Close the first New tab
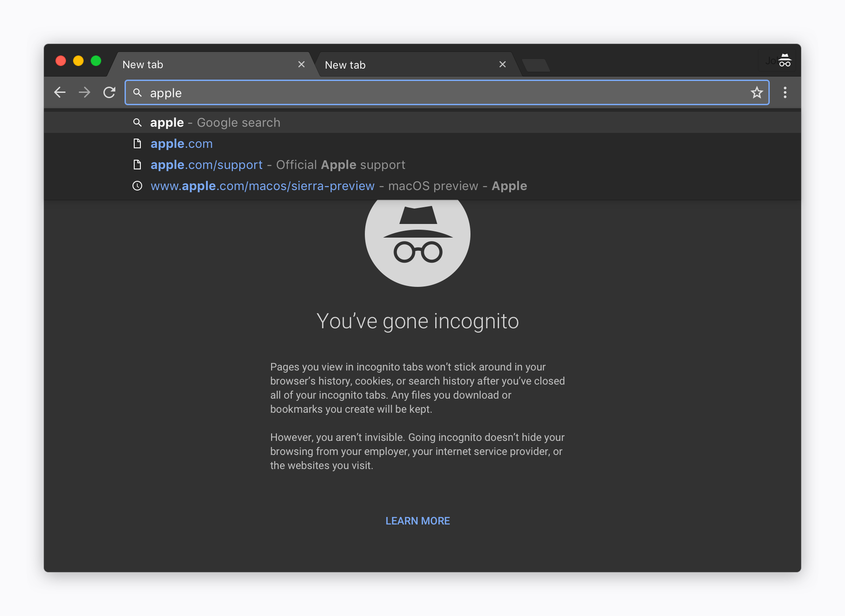Viewport: 845px width, 616px height. (x=301, y=64)
